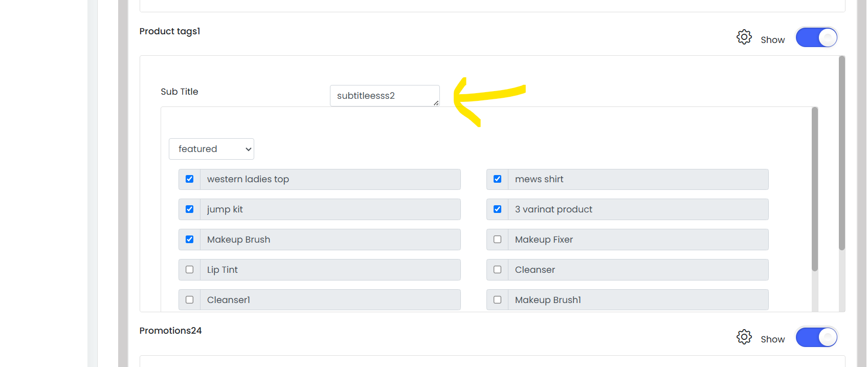Uncheck western ladies top checkbox
This screenshot has width=868, height=367.
(189, 179)
